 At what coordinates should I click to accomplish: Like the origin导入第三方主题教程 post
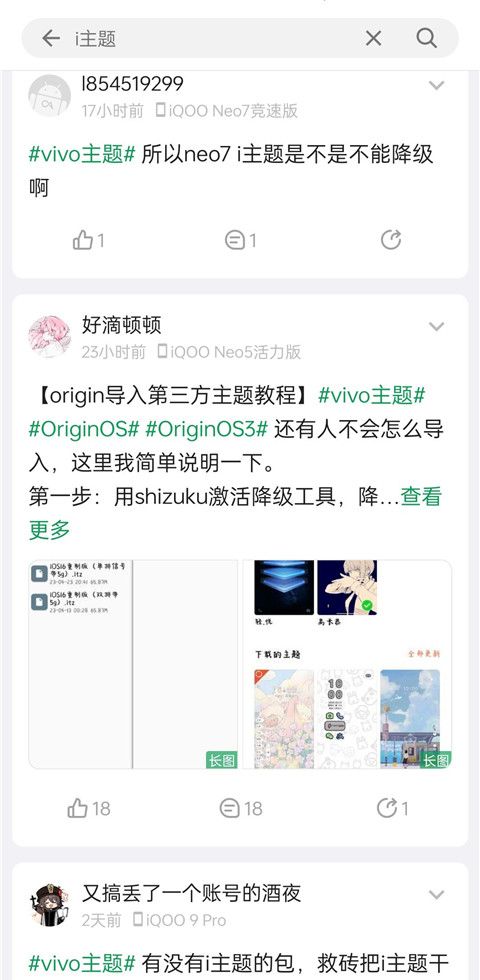88,808
